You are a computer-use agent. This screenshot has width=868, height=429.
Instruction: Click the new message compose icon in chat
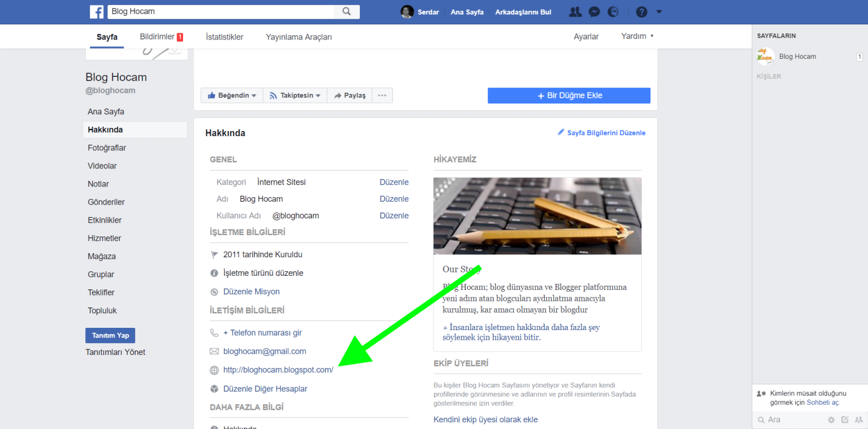point(845,419)
